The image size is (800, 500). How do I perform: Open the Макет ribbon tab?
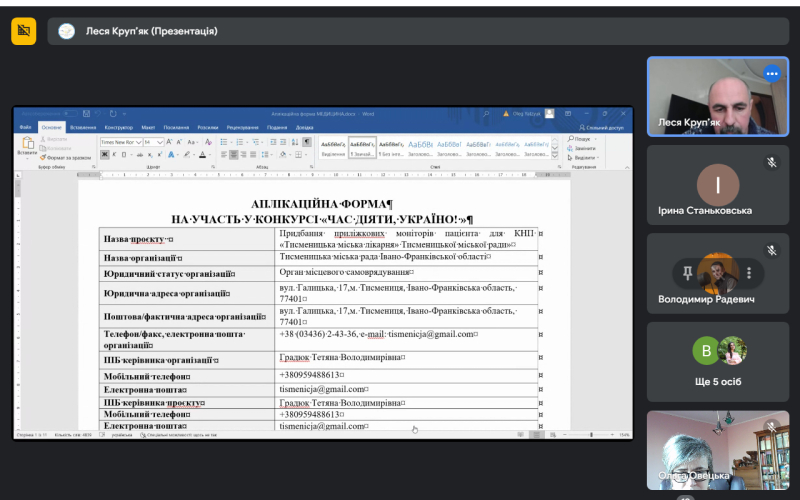[148, 128]
